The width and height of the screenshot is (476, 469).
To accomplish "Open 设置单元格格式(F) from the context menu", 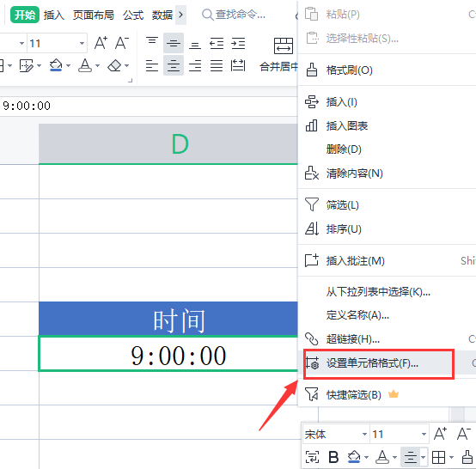I will tap(387, 363).
